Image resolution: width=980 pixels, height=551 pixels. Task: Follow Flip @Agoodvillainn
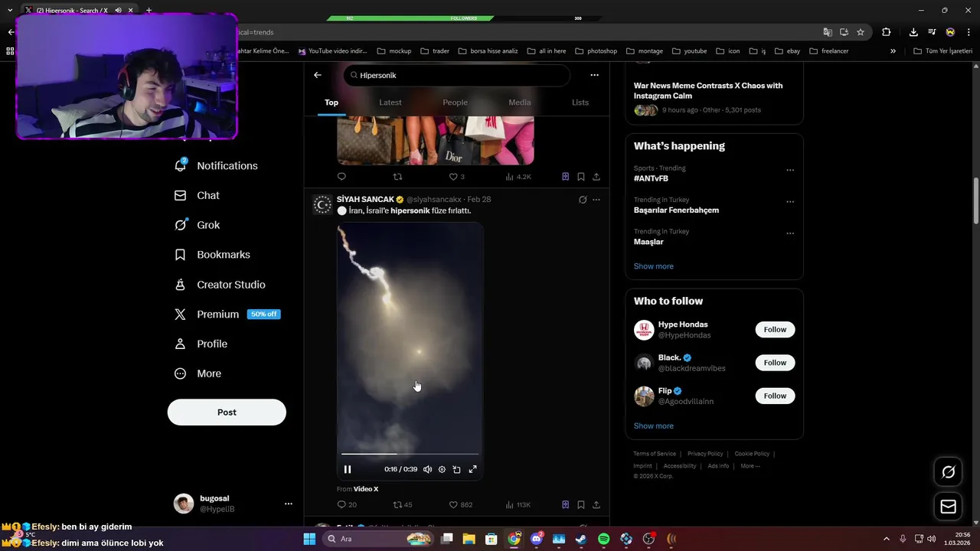(775, 396)
